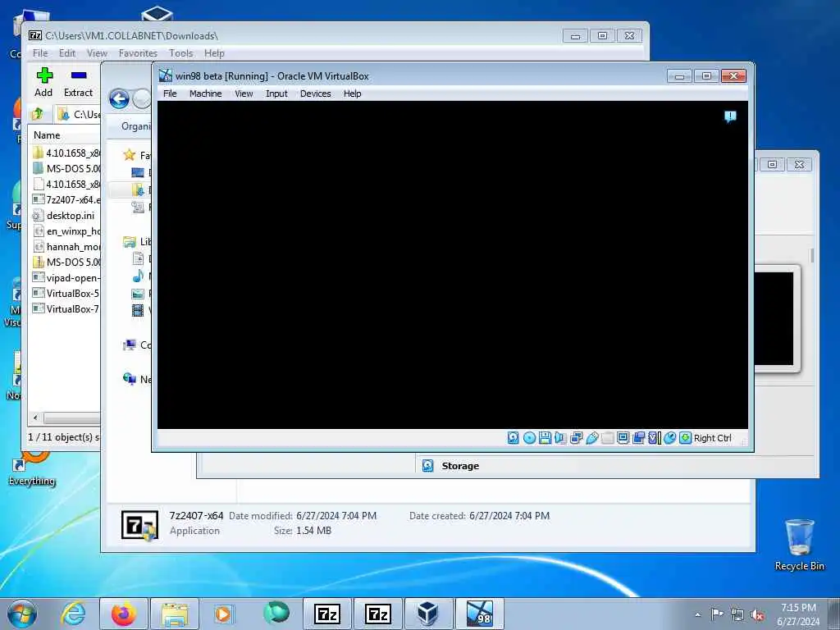
Task: Click the USB devices indicator in VirtualBox status bar
Action: [x=592, y=438]
